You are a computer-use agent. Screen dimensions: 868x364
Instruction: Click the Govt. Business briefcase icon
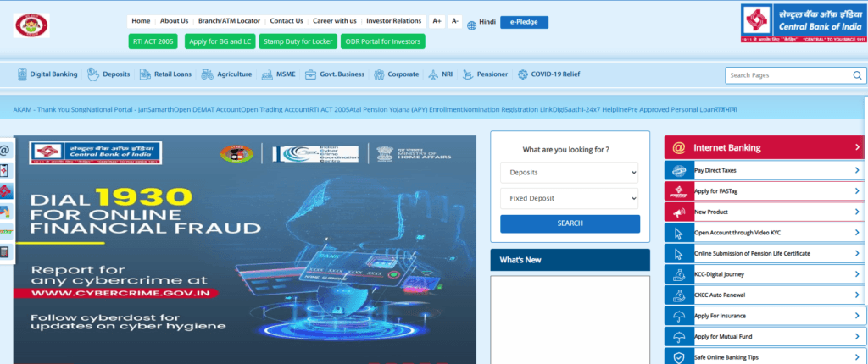pos(310,74)
